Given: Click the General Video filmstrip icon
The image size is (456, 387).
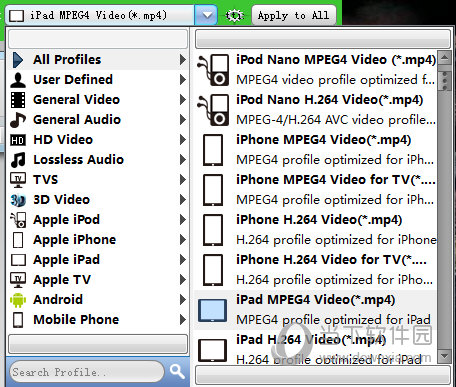Looking at the screenshot, I should point(18,100).
